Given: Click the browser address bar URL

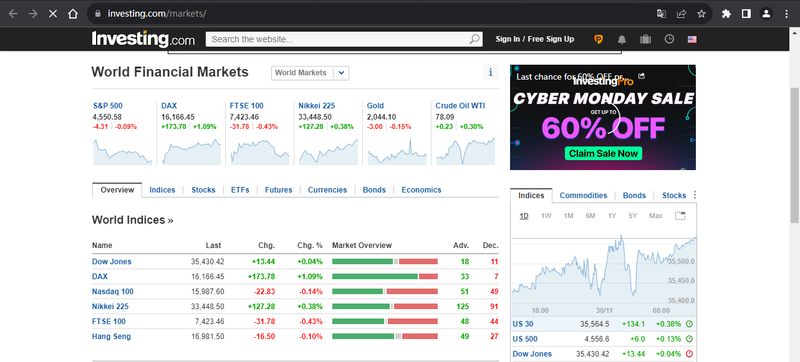Looking at the screenshot, I should click(157, 14).
